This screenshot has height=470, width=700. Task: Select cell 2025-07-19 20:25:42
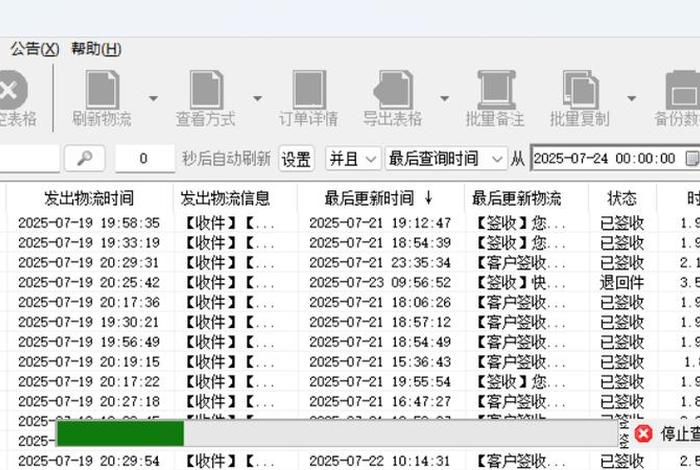click(89, 283)
